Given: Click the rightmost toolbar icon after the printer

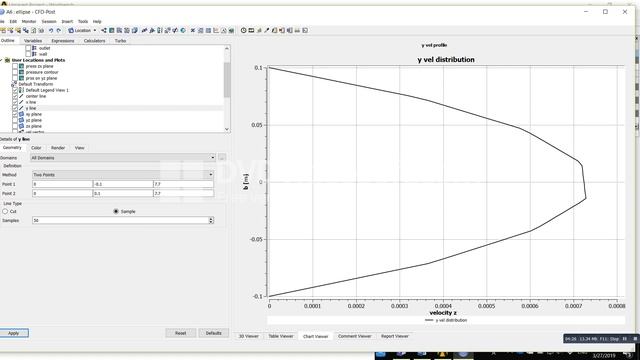Looking at the screenshot, I should pyautogui.click(x=305, y=31).
